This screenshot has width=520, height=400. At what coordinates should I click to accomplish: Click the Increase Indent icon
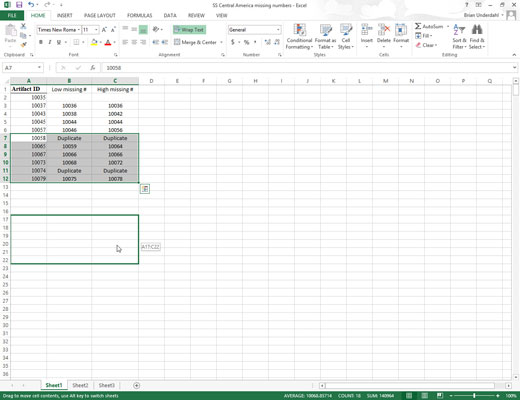(x=165, y=42)
